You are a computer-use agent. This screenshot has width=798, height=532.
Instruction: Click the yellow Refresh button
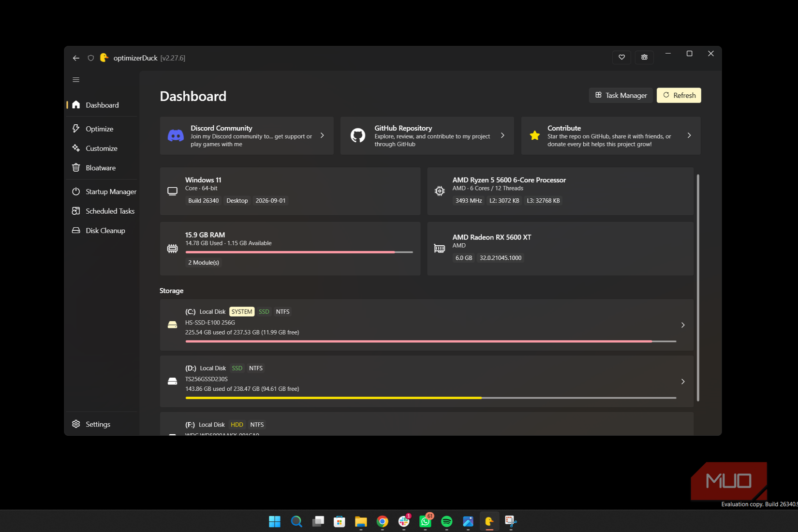679,95
